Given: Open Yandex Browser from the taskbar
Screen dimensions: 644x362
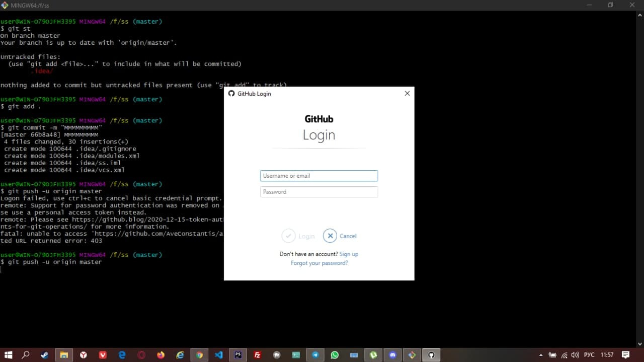Looking at the screenshot, I should 84,355.
